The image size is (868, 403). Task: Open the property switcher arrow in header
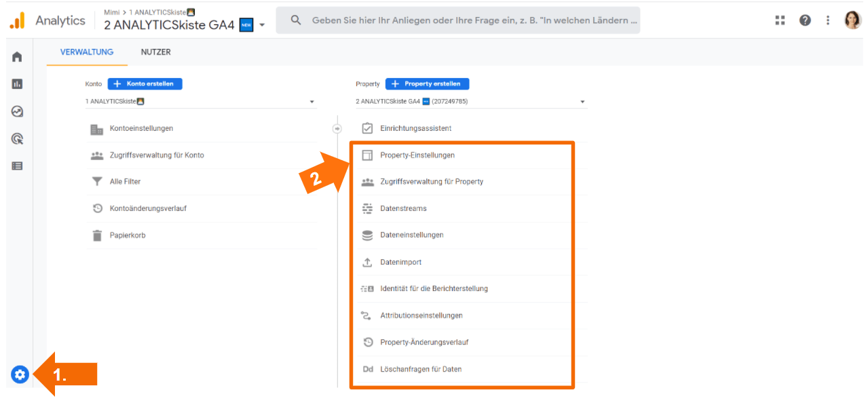click(263, 26)
